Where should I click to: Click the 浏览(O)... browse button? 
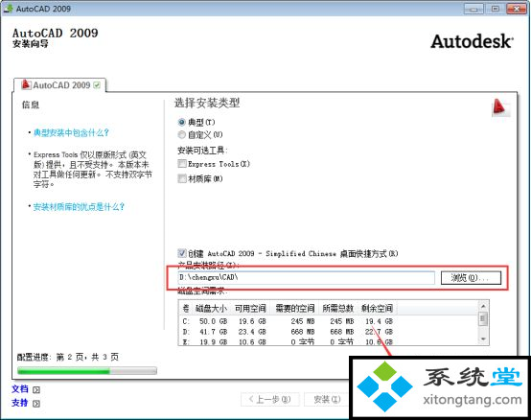point(471,278)
